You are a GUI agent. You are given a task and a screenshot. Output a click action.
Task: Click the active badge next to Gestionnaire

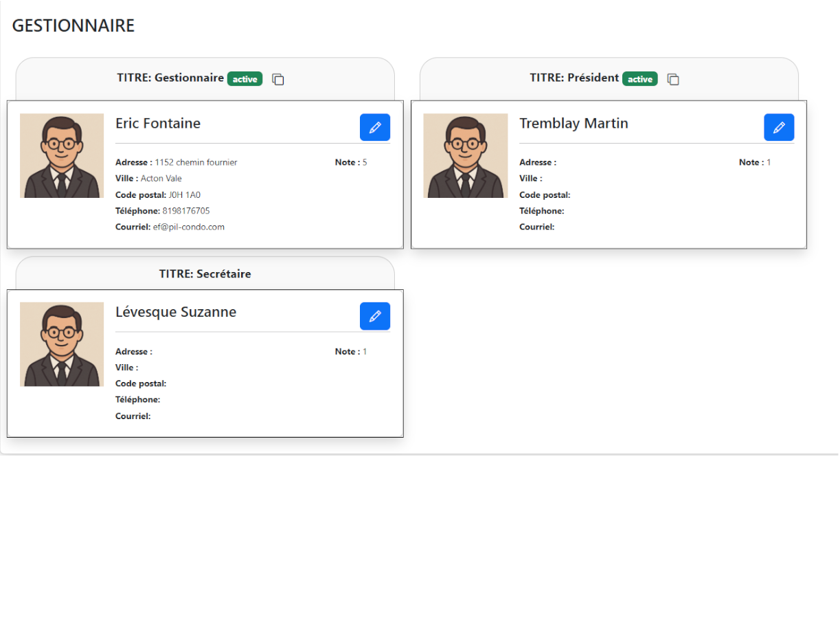[x=245, y=79]
